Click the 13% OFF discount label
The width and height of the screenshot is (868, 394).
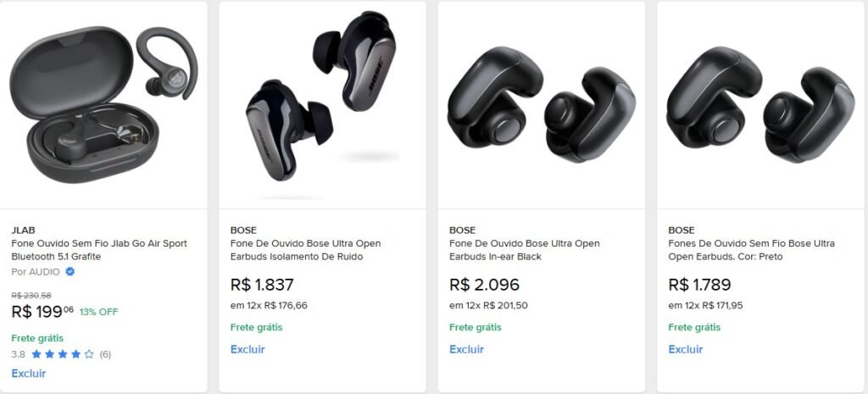pos(99,312)
